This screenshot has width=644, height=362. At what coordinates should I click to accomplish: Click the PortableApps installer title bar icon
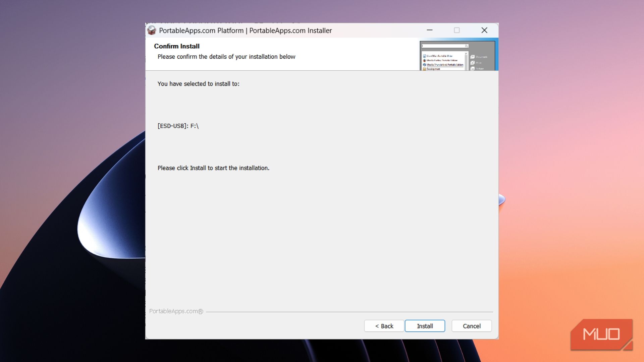pyautogui.click(x=152, y=30)
